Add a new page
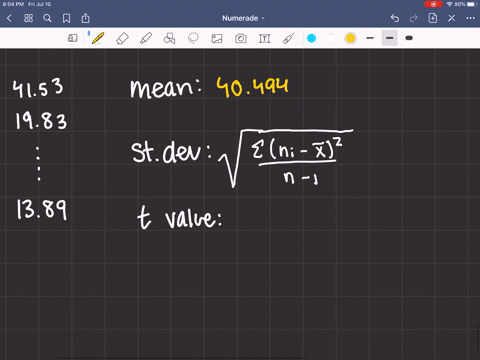 (433, 18)
